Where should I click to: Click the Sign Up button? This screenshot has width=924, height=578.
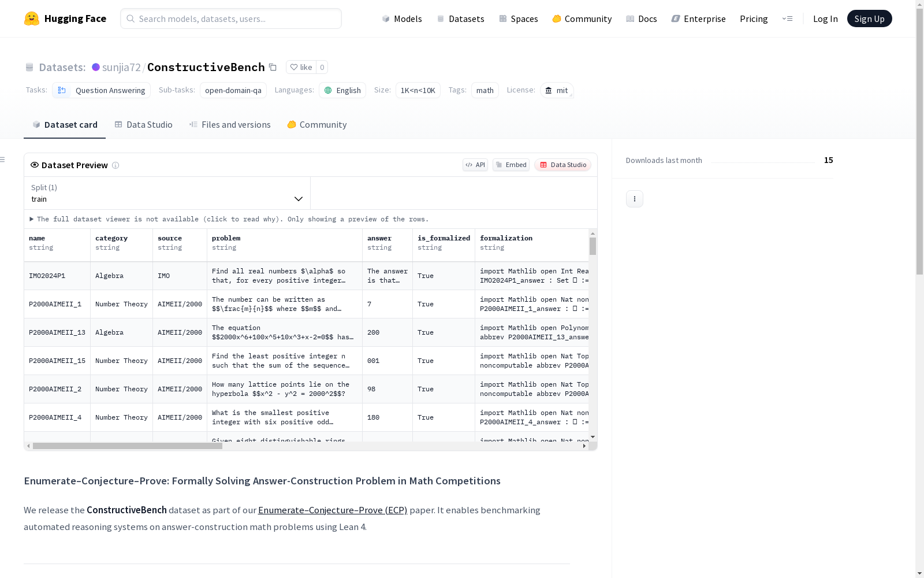tap(869, 18)
